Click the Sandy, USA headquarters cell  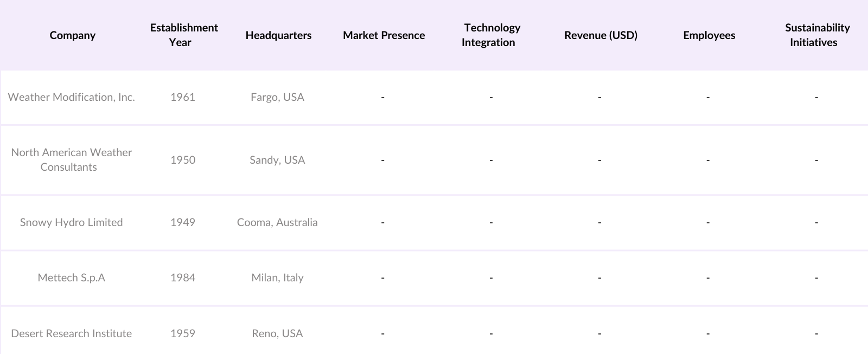[277, 160]
